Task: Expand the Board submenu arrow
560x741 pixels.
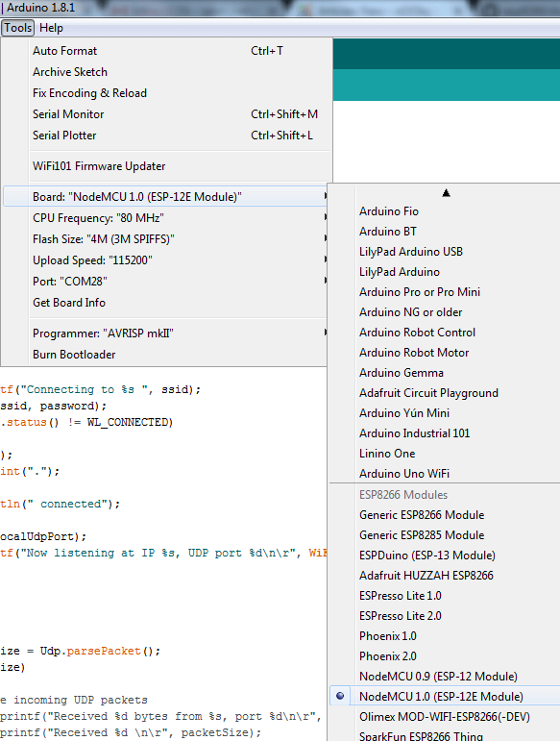Action: 326,196
